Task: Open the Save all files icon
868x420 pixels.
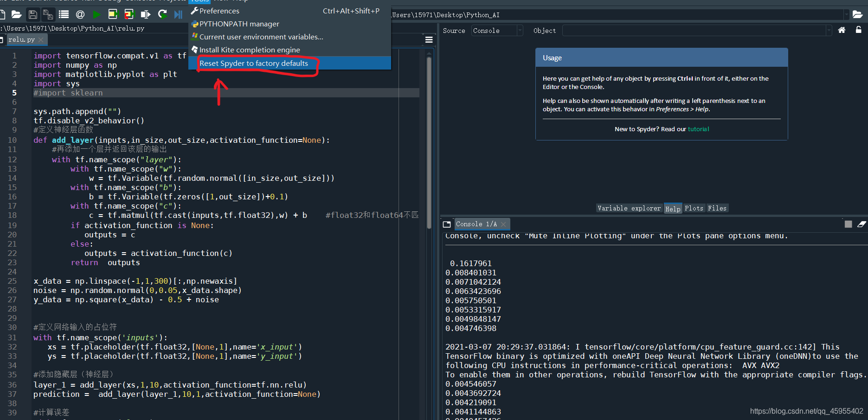Action: (x=48, y=14)
